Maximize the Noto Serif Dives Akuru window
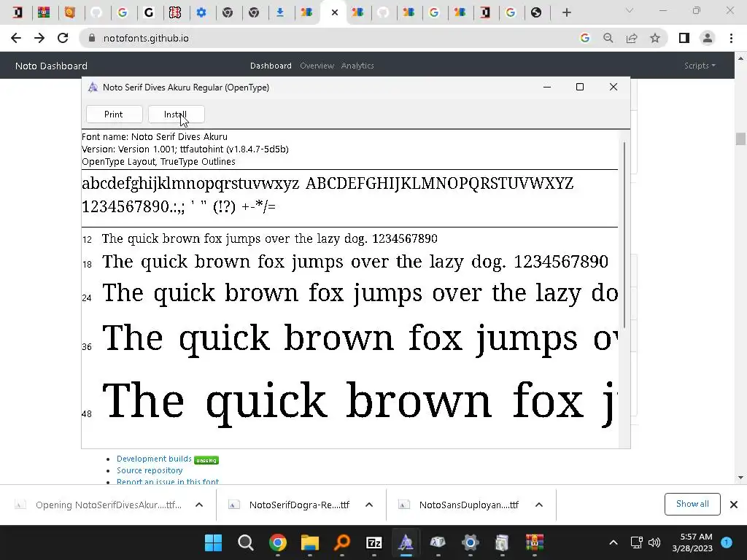Image resolution: width=747 pixels, height=560 pixels. coord(580,87)
